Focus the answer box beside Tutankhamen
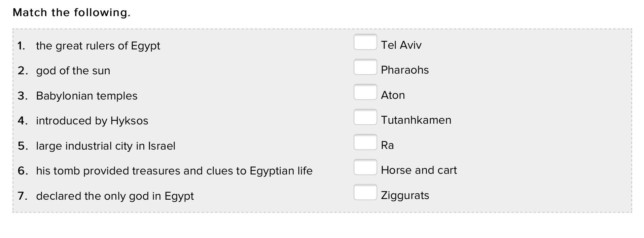Image resolution: width=644 pixels, height=238 pixels. [365, 117]
